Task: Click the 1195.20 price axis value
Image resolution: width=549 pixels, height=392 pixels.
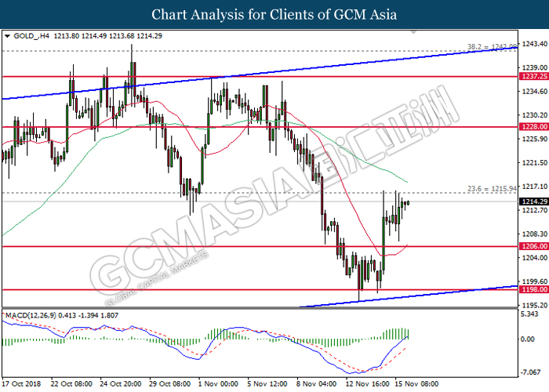Action: click(534, 305)
